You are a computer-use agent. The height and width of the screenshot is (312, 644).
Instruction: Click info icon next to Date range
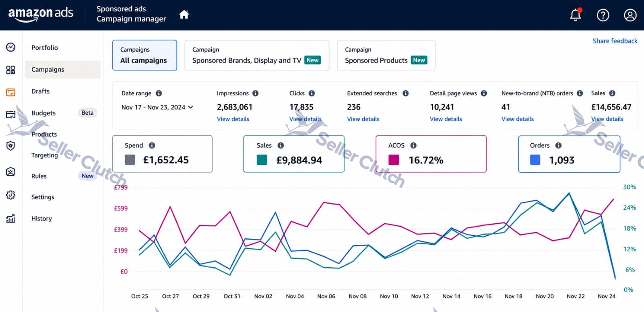[x=159, y=93]
